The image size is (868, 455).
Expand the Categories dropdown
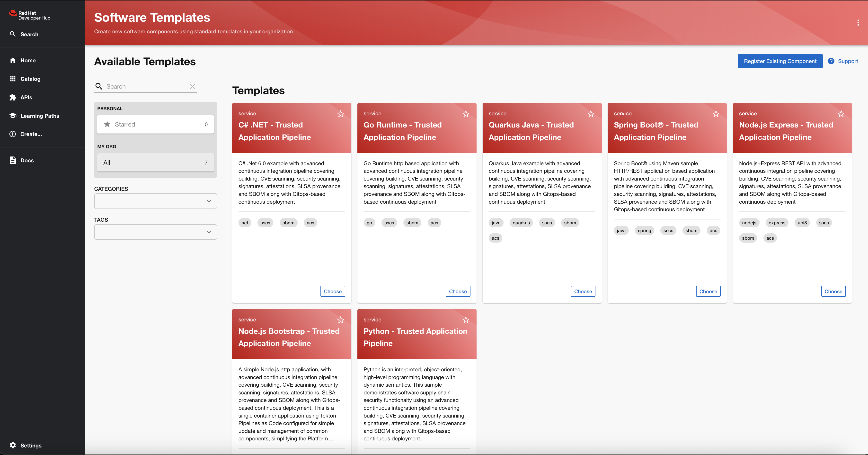point(155,201)
